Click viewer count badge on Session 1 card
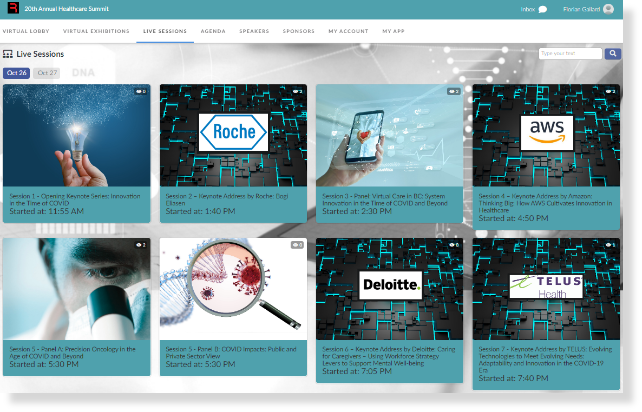This screenshot has width=642, height=412. click(x=141, y=91)
